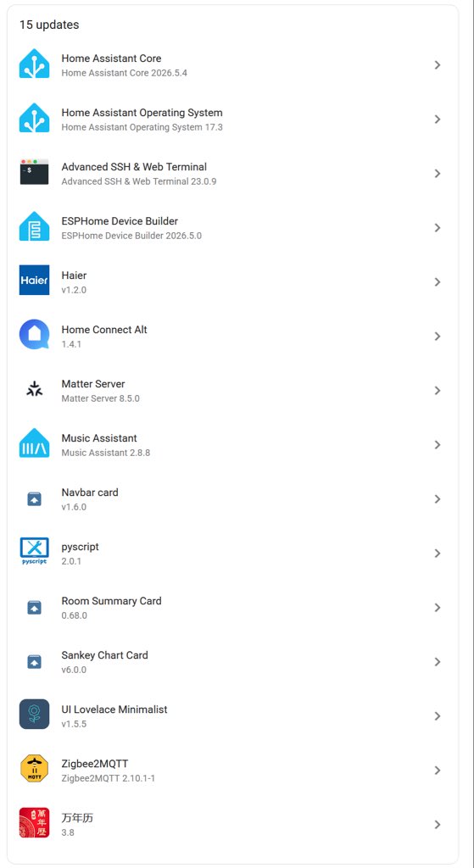Click the pyscript logo icon
Screen dimensions: 474x868
pos(34,551)
